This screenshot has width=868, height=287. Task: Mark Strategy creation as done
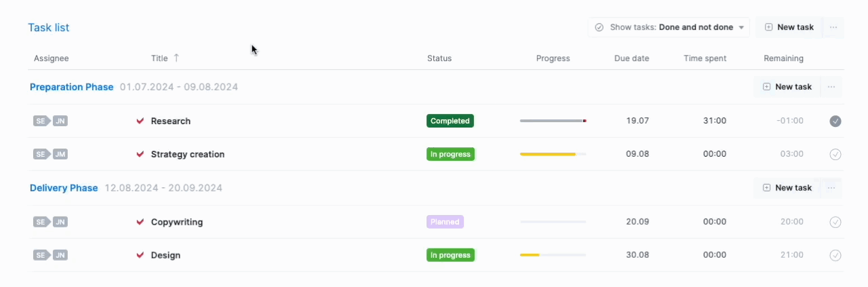(x=835, y=154)
